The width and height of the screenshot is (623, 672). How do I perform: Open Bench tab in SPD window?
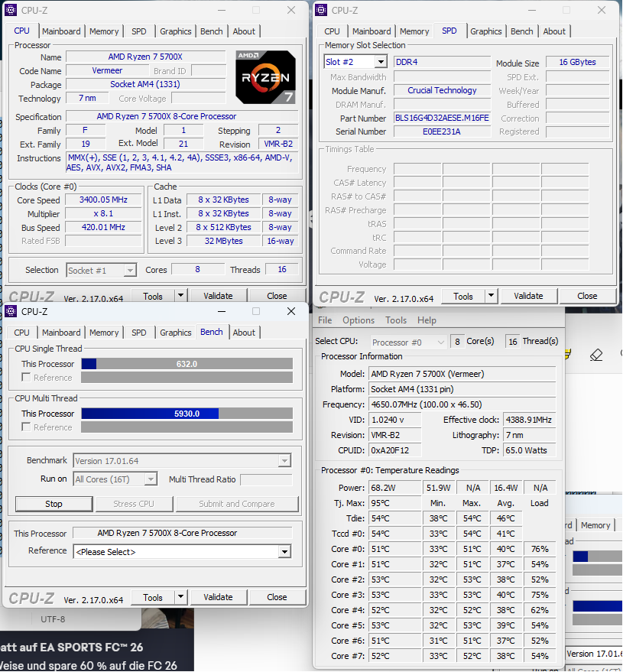tap(522, 31)
